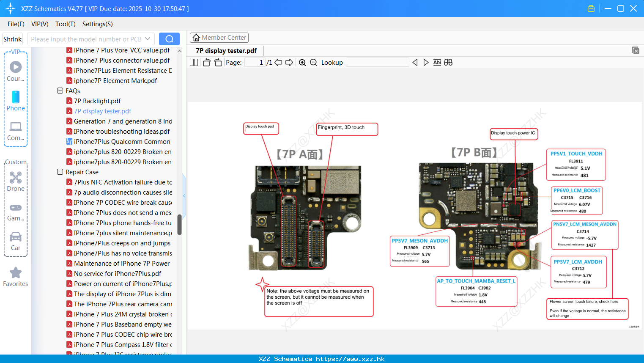Go to next page with right arrow

pos(289,63)
